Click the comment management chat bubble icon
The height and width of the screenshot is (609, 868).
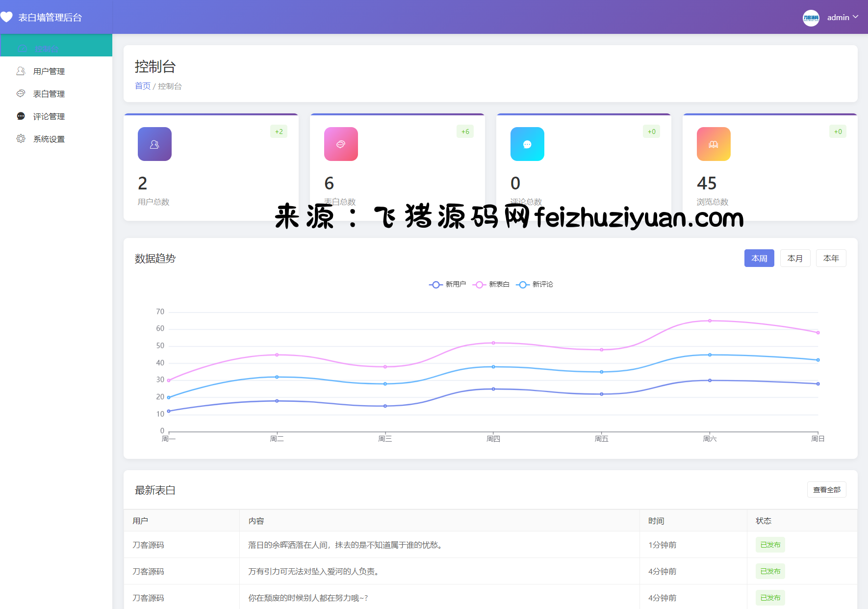21,116
